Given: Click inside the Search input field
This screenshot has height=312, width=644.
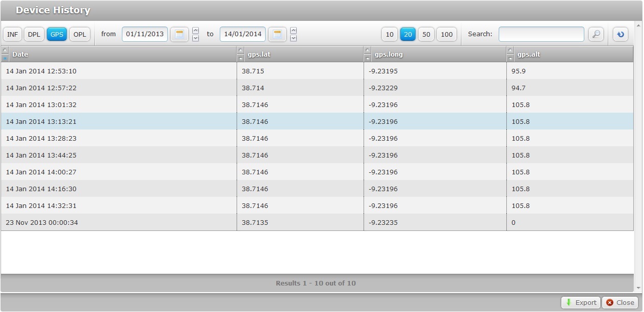Looking at the screenshot, I should click(542, 34).
